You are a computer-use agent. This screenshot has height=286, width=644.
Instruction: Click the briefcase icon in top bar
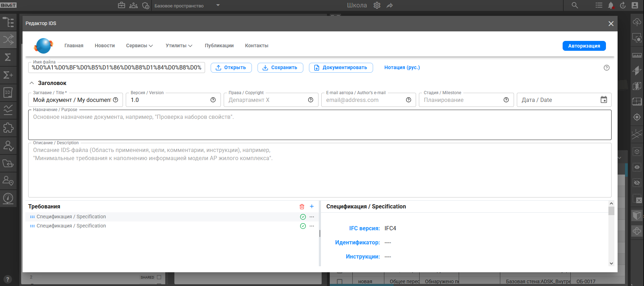(122, 5)
